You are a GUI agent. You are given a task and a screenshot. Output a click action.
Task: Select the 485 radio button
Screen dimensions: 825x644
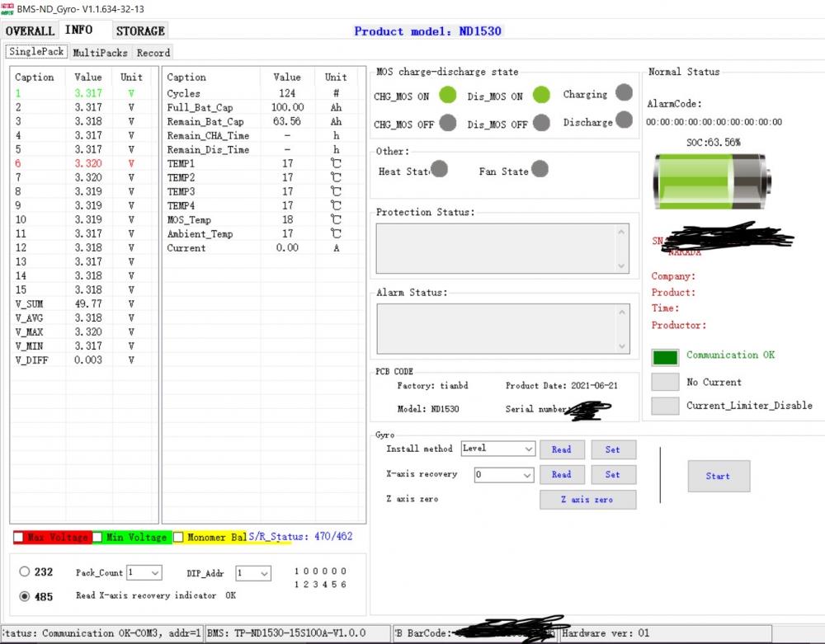click(x=24, y=596)
